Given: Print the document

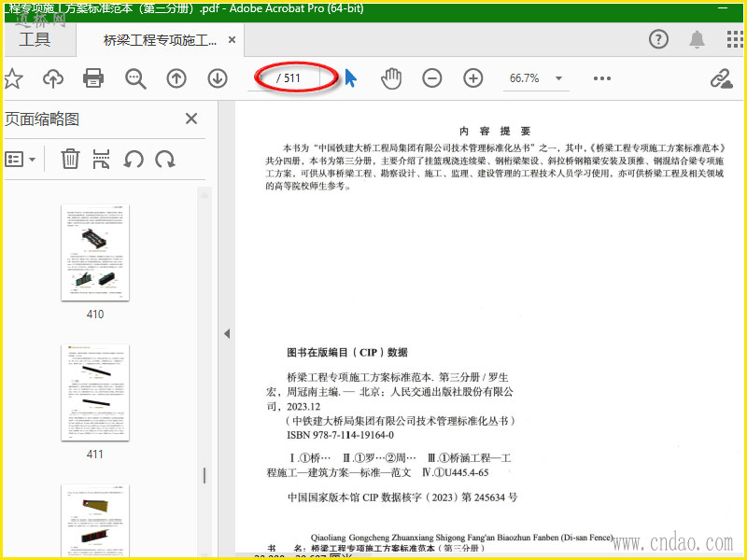Looking at the screenshot, I should click(92, 78).
